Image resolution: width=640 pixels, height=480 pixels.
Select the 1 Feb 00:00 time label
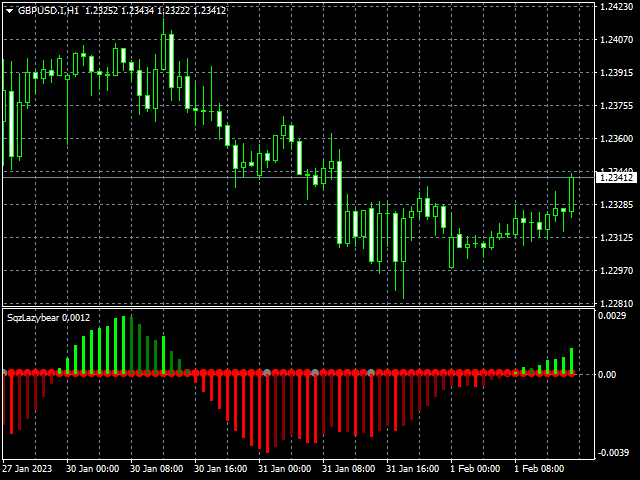coord(475,469)
